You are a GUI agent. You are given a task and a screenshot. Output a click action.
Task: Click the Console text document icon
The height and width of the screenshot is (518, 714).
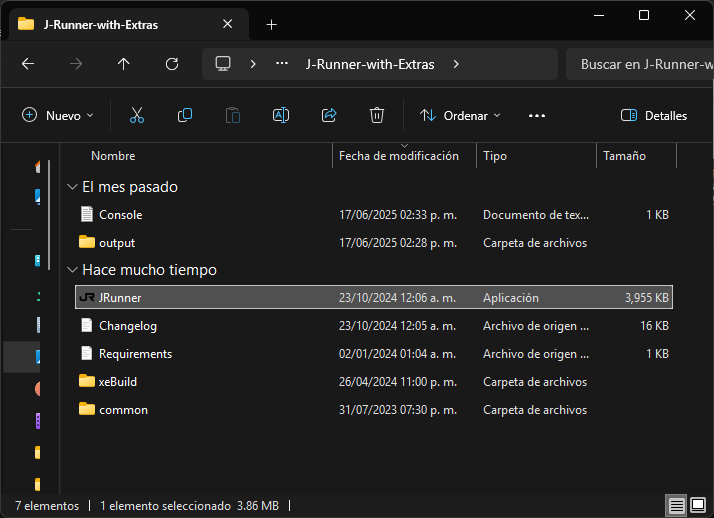(x=87, y=214)
